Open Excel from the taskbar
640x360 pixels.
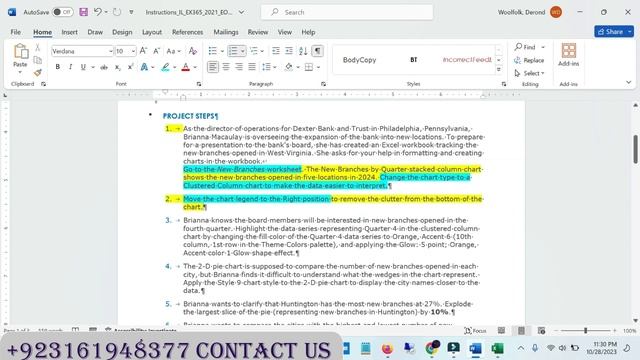pyautogui.click(x=497, y=348)
